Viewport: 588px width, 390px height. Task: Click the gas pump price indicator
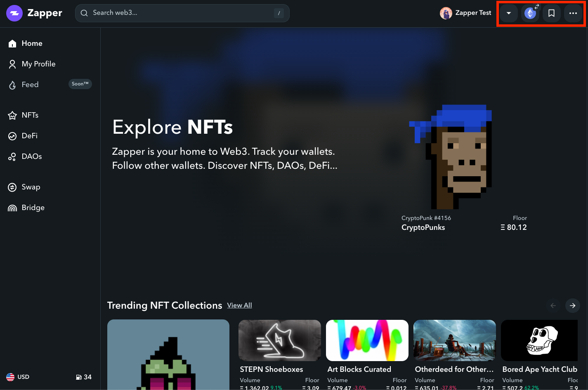tap(84, 377)
